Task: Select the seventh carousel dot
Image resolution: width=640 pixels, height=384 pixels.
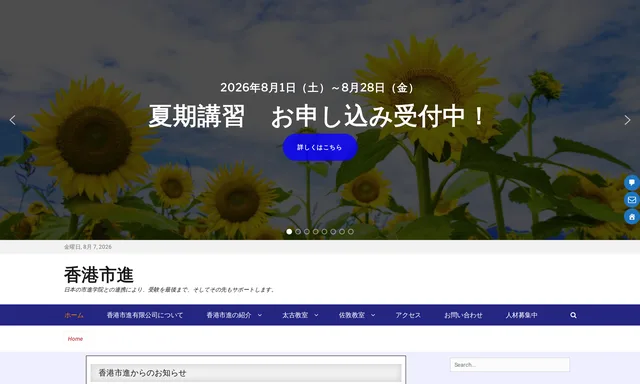Action: [342, 231]
